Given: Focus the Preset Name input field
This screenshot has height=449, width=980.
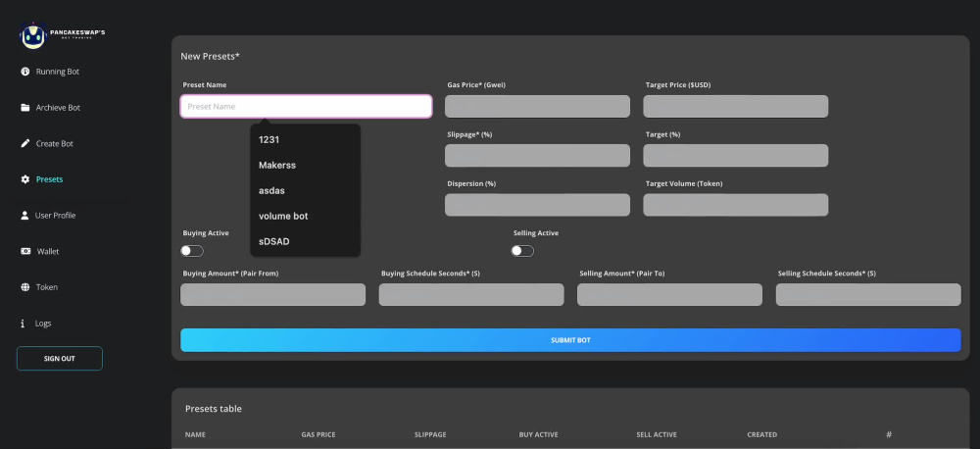Looking at the screenshot, I should 306,106.
